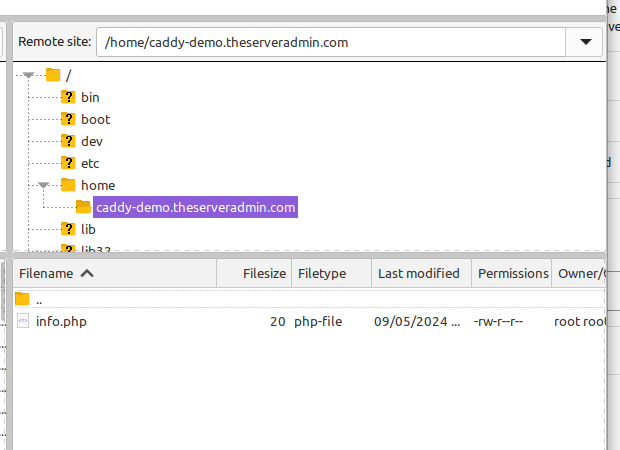Collapse the home folder tree node
The width and height of the screenshot is (620, 450).
44,185
